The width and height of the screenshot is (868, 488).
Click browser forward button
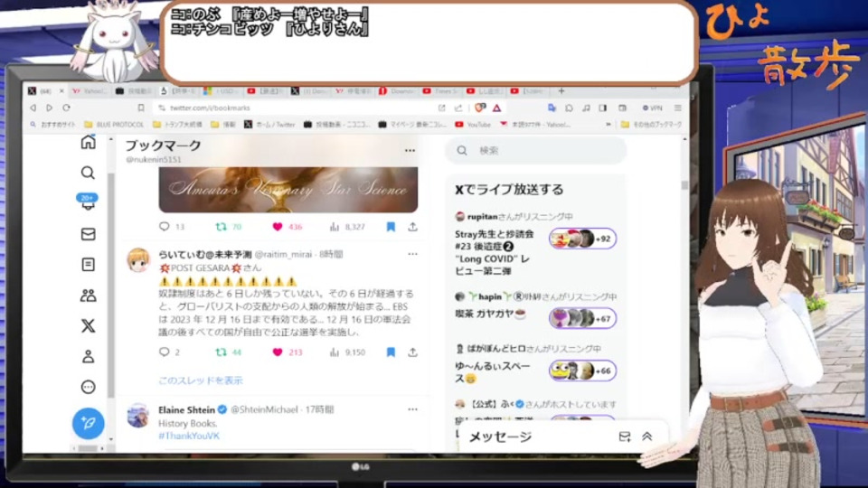pos(49,108)
